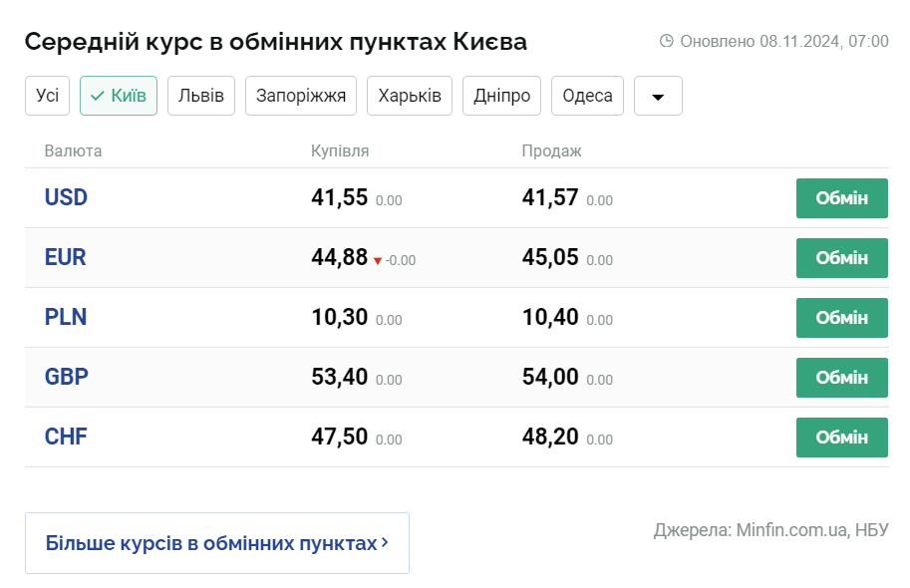Click Обмін button in USD row

841,198
